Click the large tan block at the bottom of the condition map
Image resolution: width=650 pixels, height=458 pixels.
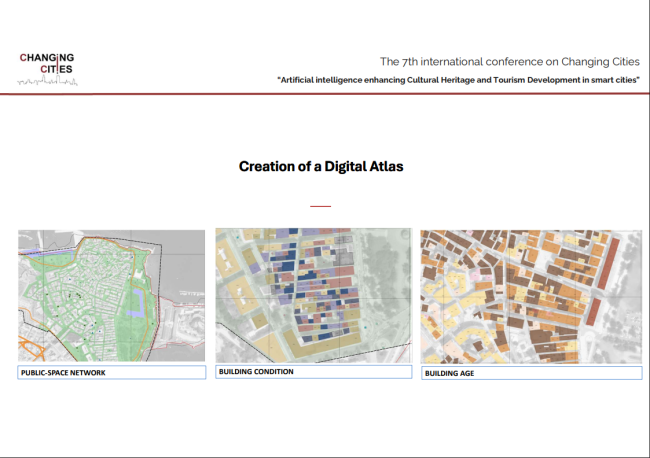321,346
